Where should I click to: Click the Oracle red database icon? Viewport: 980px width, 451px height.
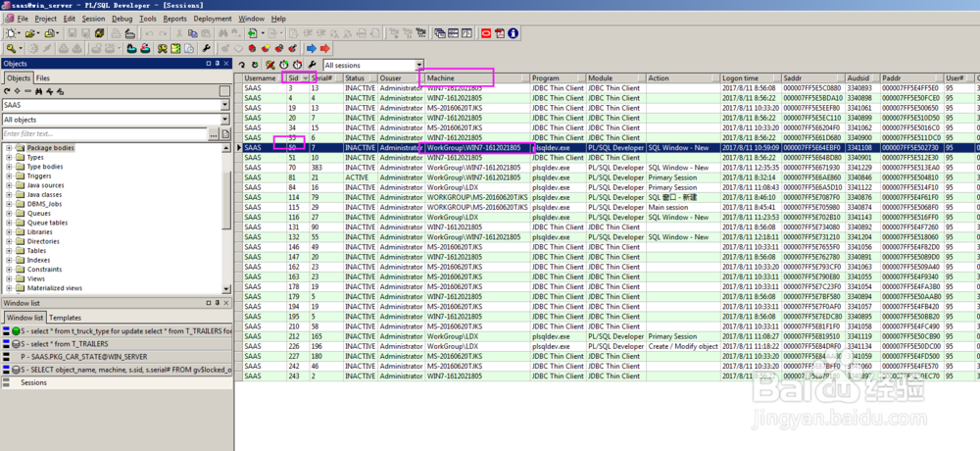coord(486,33)
